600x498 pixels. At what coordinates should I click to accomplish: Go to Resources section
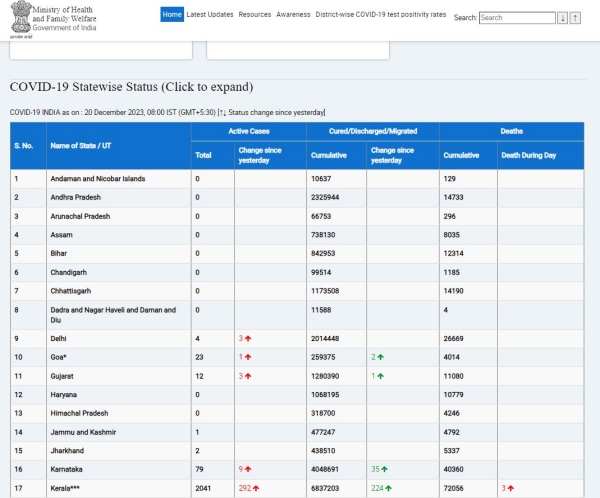255,15
